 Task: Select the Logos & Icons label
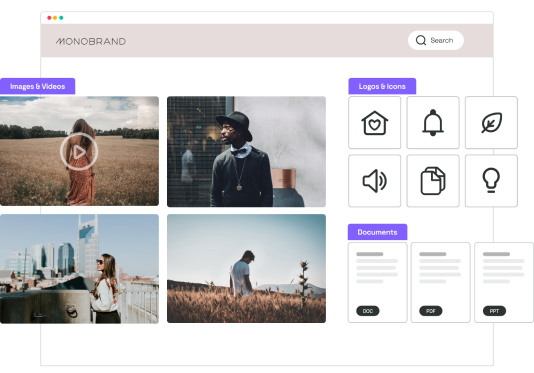click(x=382, y=86)
